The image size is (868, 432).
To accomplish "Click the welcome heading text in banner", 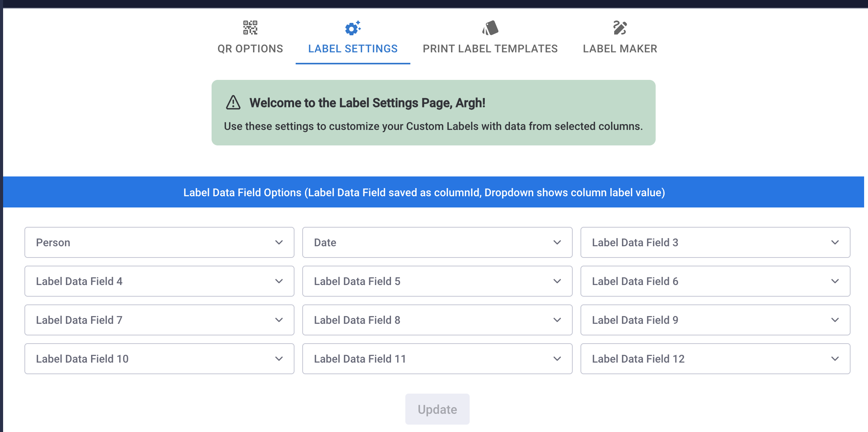I will tap(367, 103).
